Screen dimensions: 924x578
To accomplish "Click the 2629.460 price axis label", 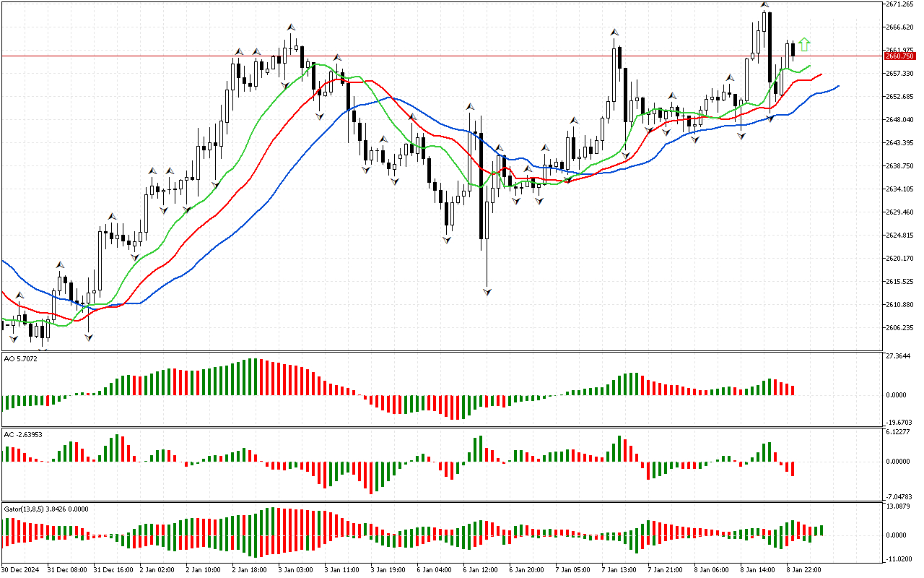I will (899, 212).
